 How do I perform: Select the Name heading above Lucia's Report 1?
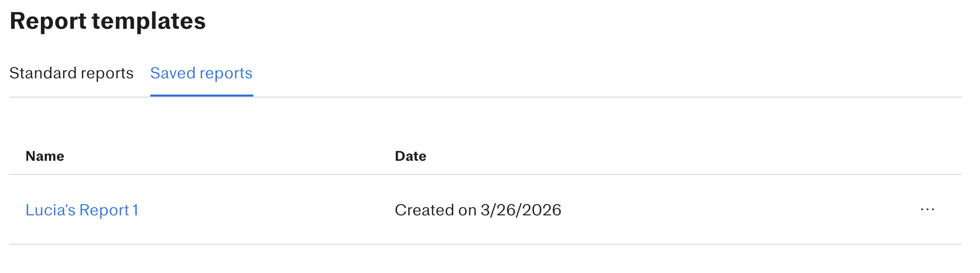click(45, 156)
